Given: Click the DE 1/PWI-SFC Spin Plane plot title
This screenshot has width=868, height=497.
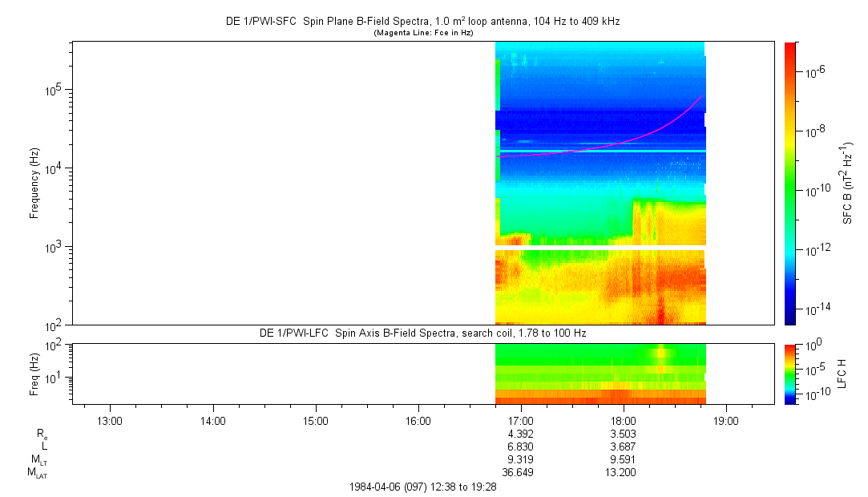Looking at the screenshot, I should (422, 22).
